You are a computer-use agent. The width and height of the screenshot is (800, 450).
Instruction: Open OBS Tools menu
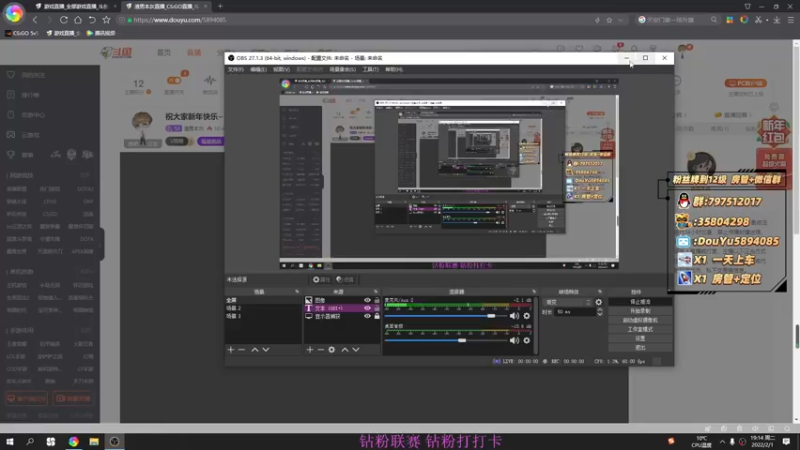point(370,69)
